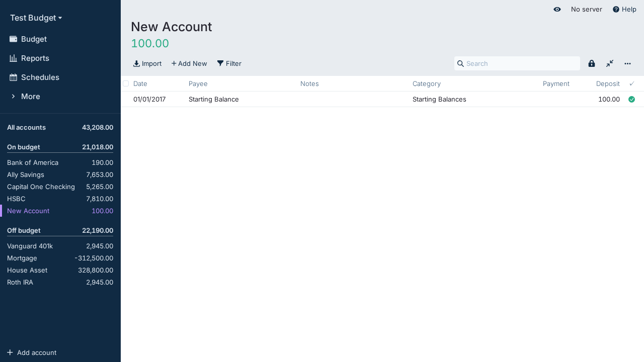
Task: Select the Ally Savings account
Action: pos(26,175)
